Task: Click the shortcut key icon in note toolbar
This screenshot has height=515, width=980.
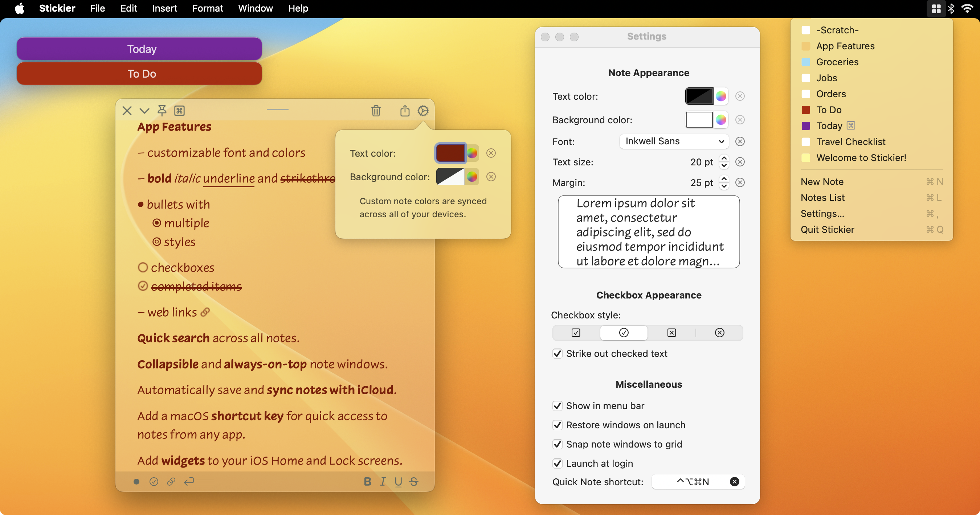Action: (x=179, y=111)
